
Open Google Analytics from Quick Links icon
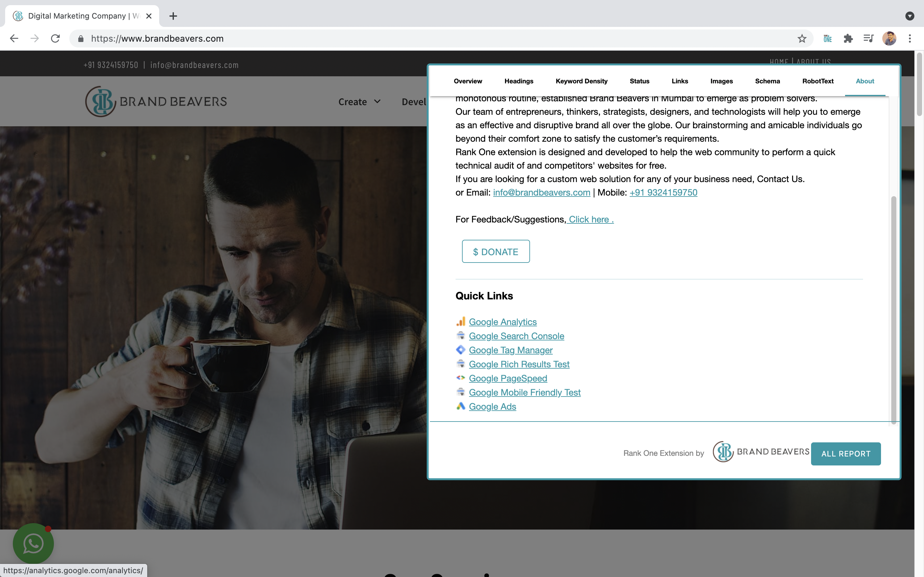click(x=461, y=321)
